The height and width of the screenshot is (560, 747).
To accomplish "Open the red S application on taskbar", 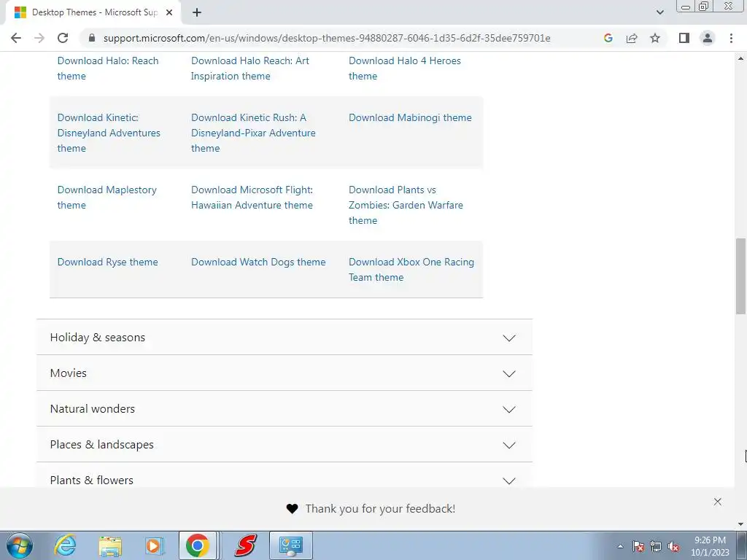I will point(245,545).
